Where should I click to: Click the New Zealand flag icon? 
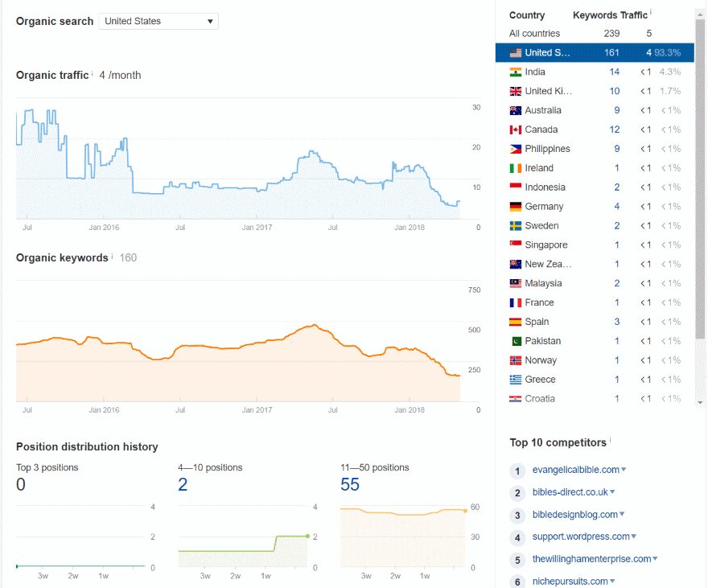pos(516,265)
